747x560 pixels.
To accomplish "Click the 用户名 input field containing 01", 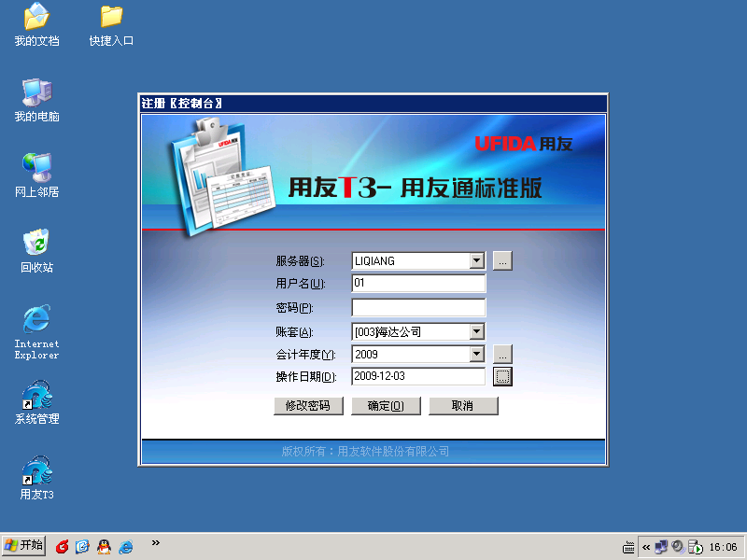I will (x=418, y=283).
